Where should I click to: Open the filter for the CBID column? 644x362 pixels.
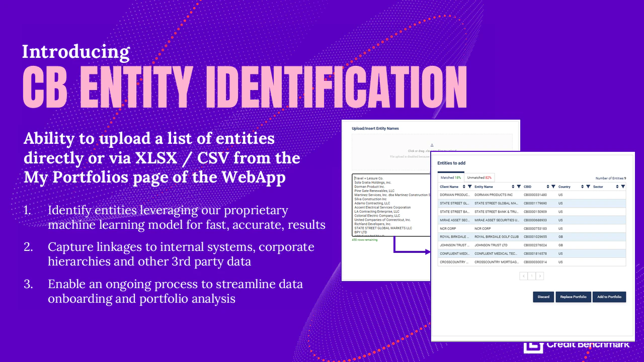553,187
